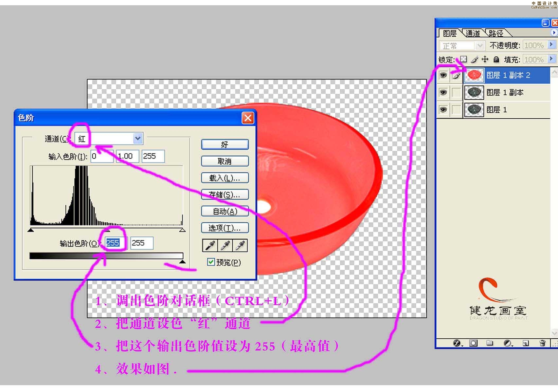Click the Layers list scroll down arrow
This screenshot has height=392, width=558.
[554, 333]
